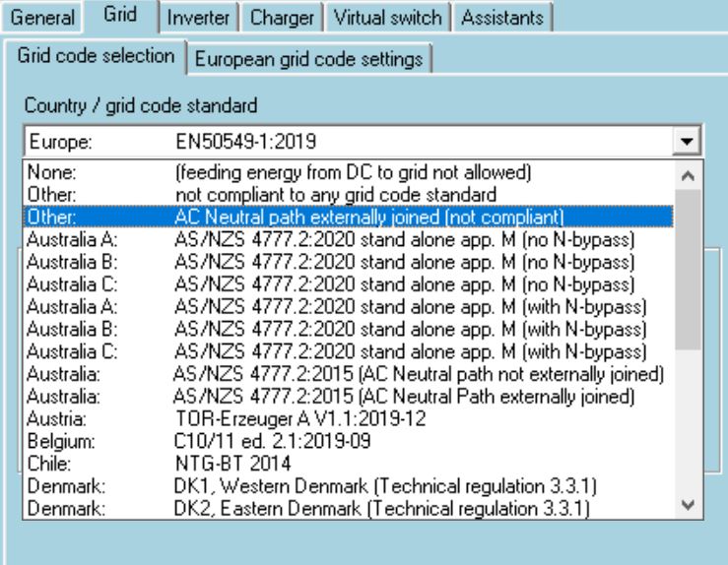Screen dimensions: 728x565
Task: Pick Other: not compliant to any grid code
Action: point(348,195)
